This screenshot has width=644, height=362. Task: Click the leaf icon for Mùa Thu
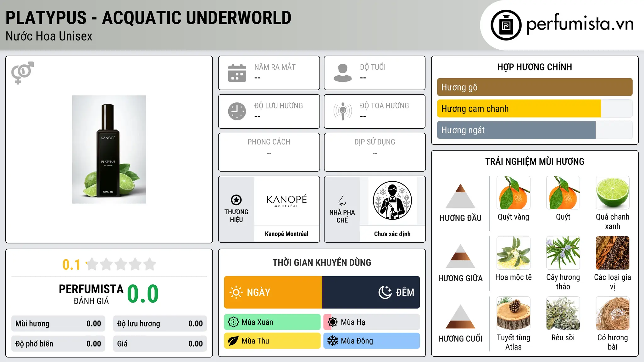(x=233, y=341)
